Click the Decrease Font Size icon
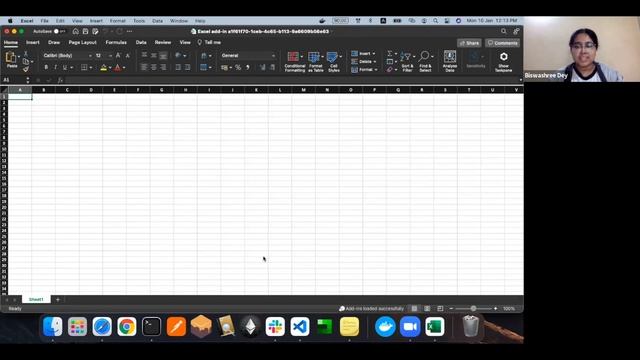This screenshot has height=360, width=640. 127,56
